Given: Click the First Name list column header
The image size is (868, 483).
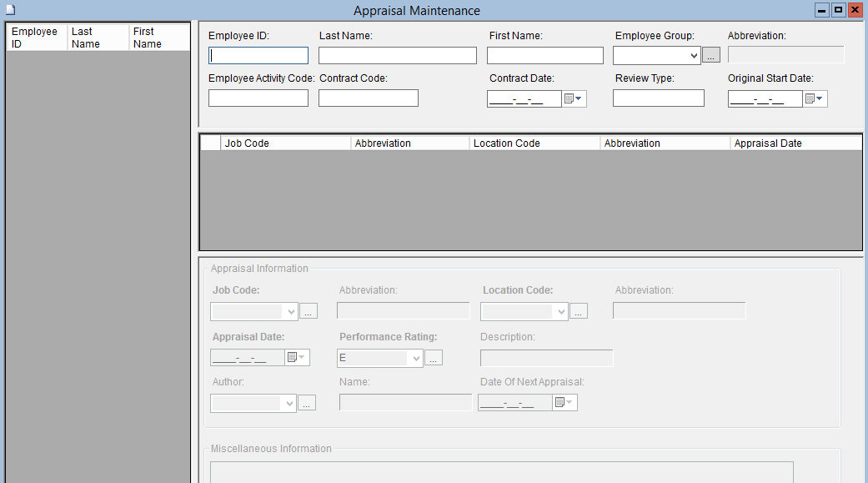Looking at the screenshot, I should (158, 38).
